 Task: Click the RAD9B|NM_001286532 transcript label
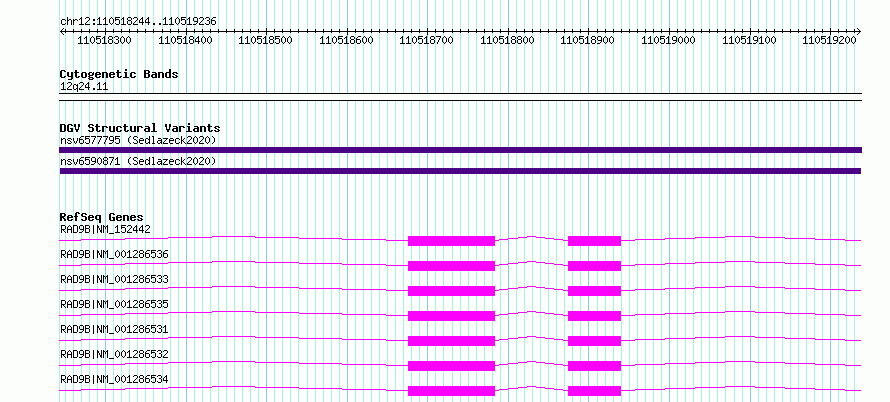click(x=114, y=354)
